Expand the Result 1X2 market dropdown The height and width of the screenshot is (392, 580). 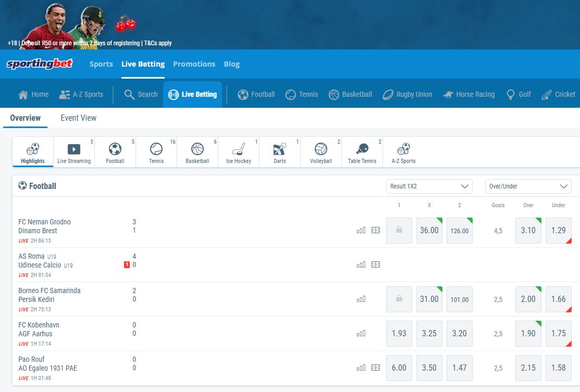coord(429,186)
